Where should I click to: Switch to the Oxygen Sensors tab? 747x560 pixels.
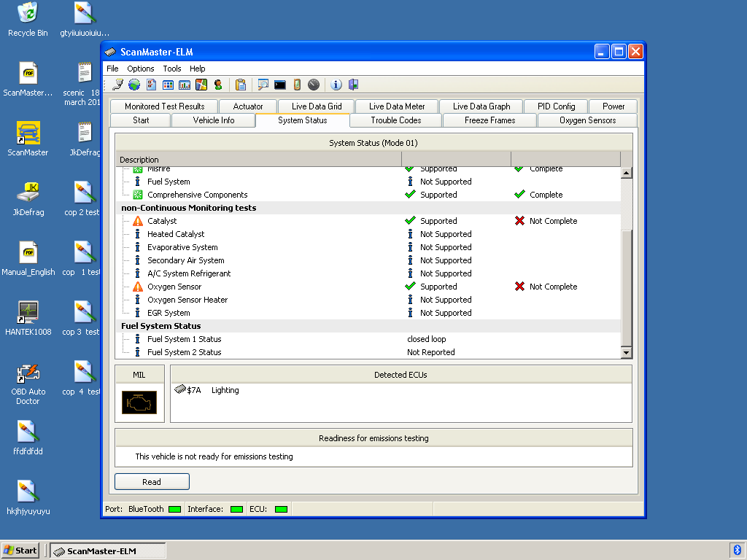coord(587,120)
